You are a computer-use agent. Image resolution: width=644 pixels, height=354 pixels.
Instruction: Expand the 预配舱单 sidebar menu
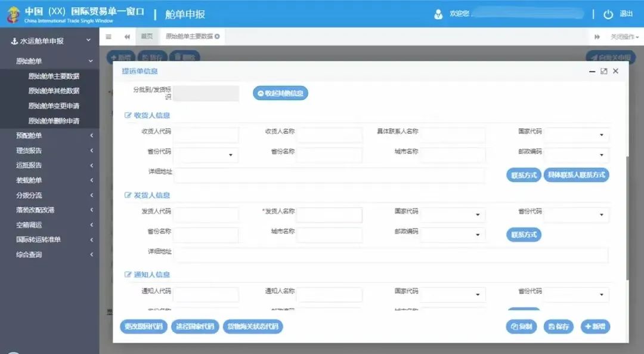click(x=91, y=136)
